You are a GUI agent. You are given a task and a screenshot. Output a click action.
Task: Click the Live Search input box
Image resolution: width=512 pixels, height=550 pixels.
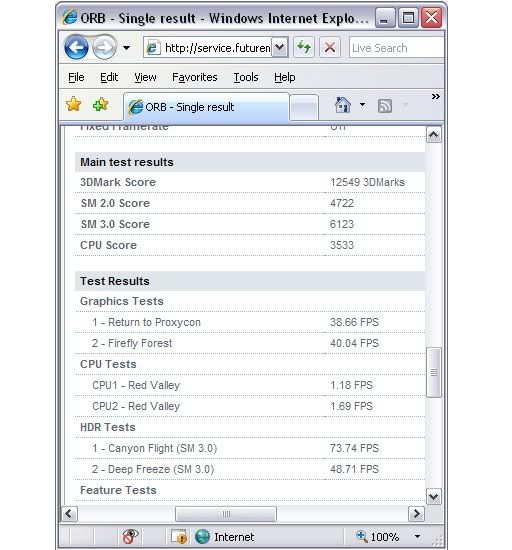click(396, 48)
